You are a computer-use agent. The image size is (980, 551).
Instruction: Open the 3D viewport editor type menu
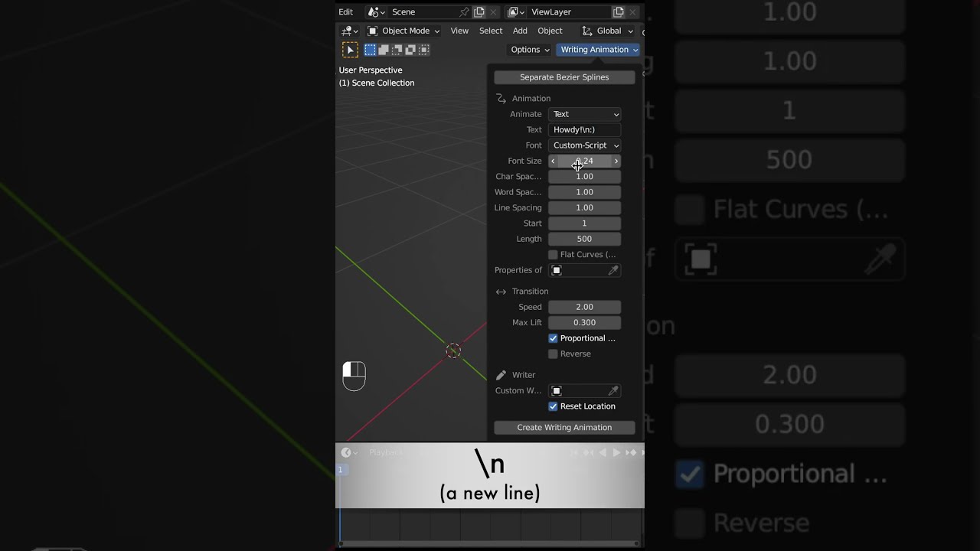pos(350,31)
